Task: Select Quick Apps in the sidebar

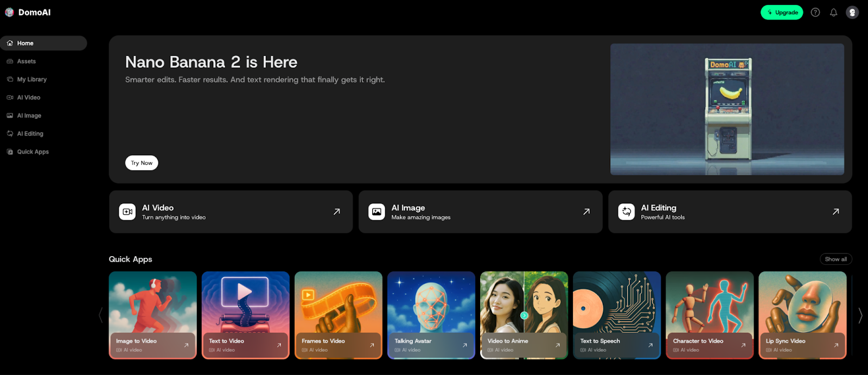Action: click(43, 152)
